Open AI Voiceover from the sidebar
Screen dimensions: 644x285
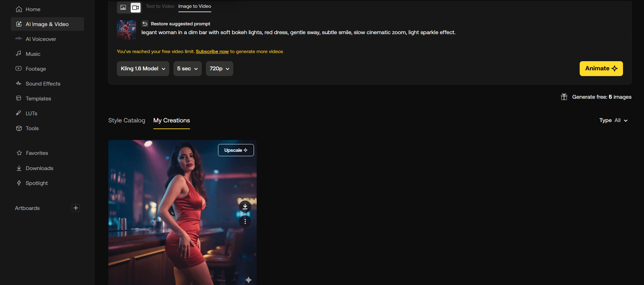click(41, 39)
